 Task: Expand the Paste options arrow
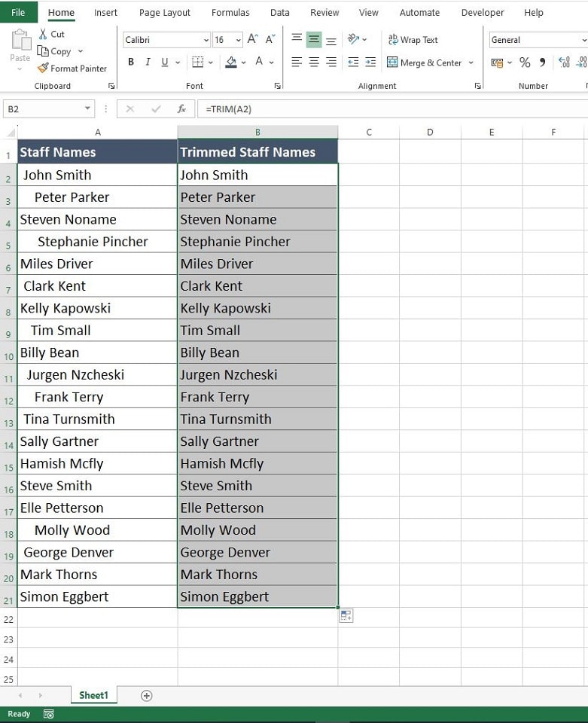click(x=20, y=69)
